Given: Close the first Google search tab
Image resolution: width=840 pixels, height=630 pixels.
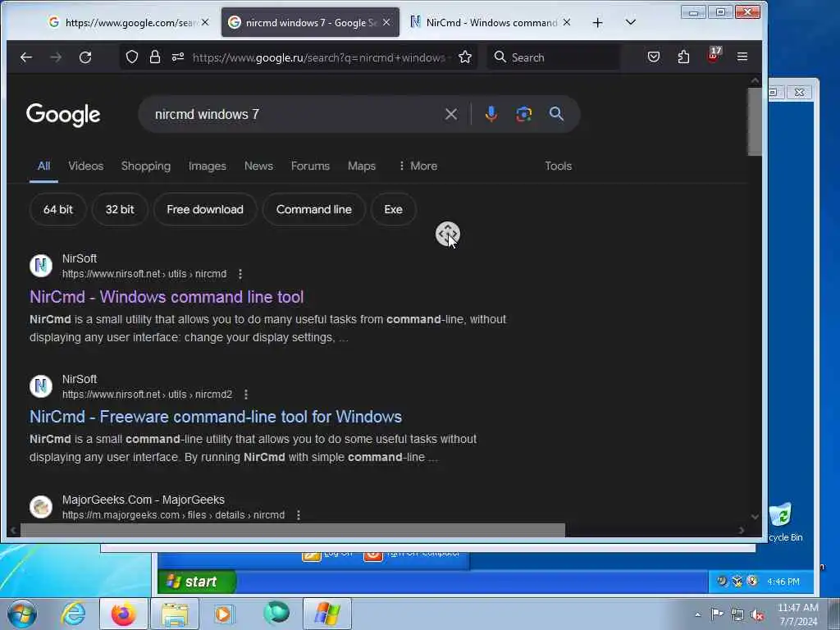Looking at the screenshot, I should (x=205, y=22).
